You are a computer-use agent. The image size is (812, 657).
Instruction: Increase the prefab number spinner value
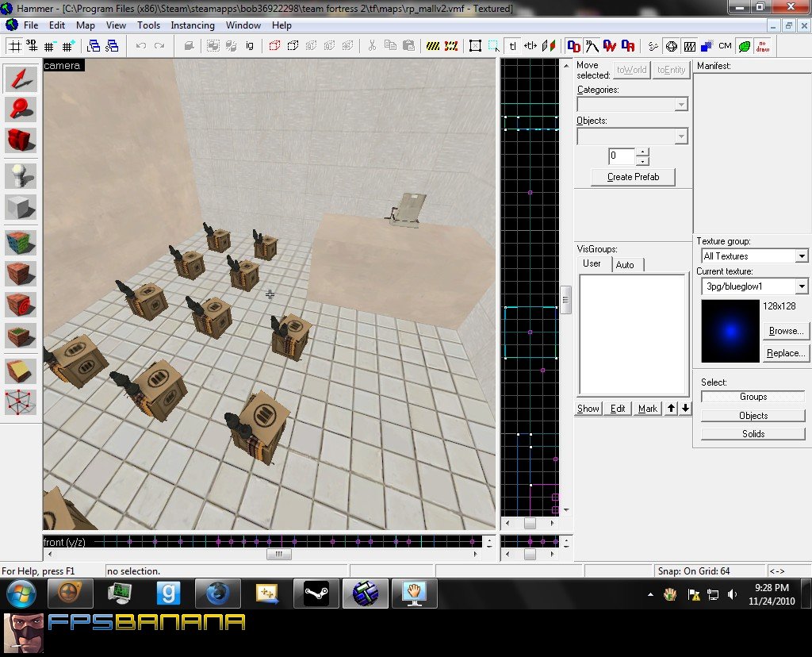pyautogui.click(x=642, y=152)
